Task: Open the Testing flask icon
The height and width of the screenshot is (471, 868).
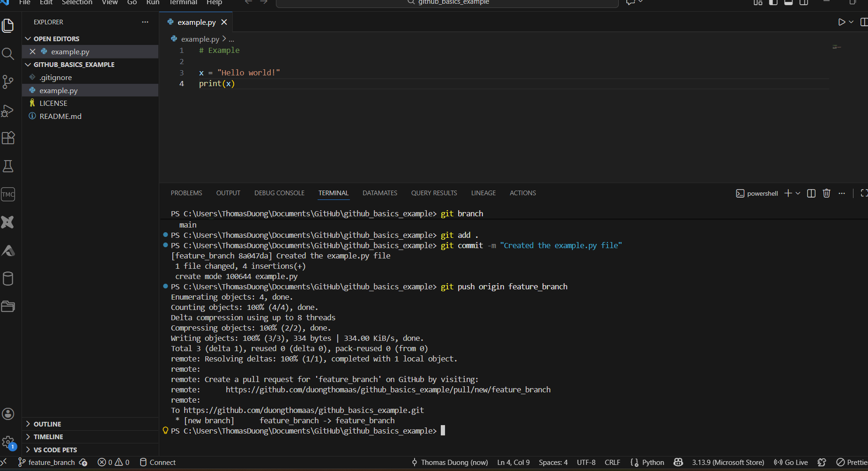Action: coord(8,166)
